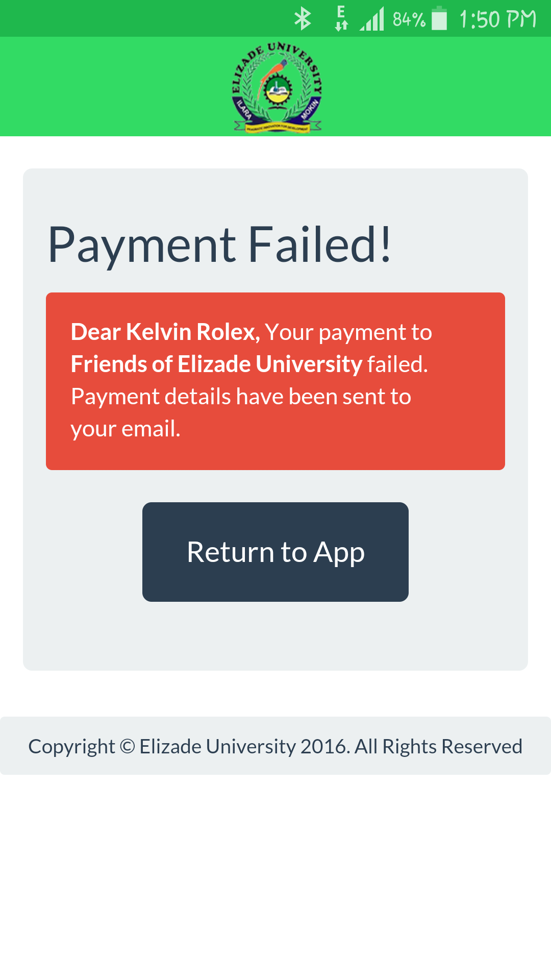Tap the copyright © symbol in footer
The image size is (551, 980).
(x=127, y=747)
